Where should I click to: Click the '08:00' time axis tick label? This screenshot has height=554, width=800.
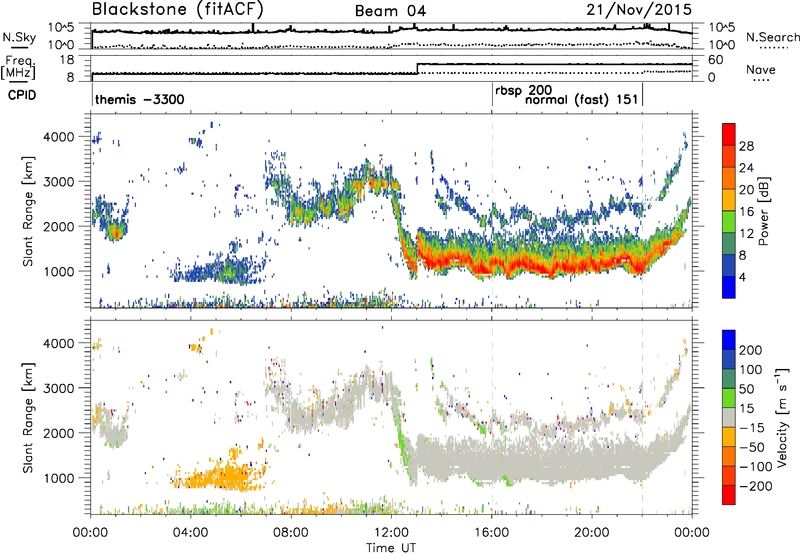pos(291,533)
